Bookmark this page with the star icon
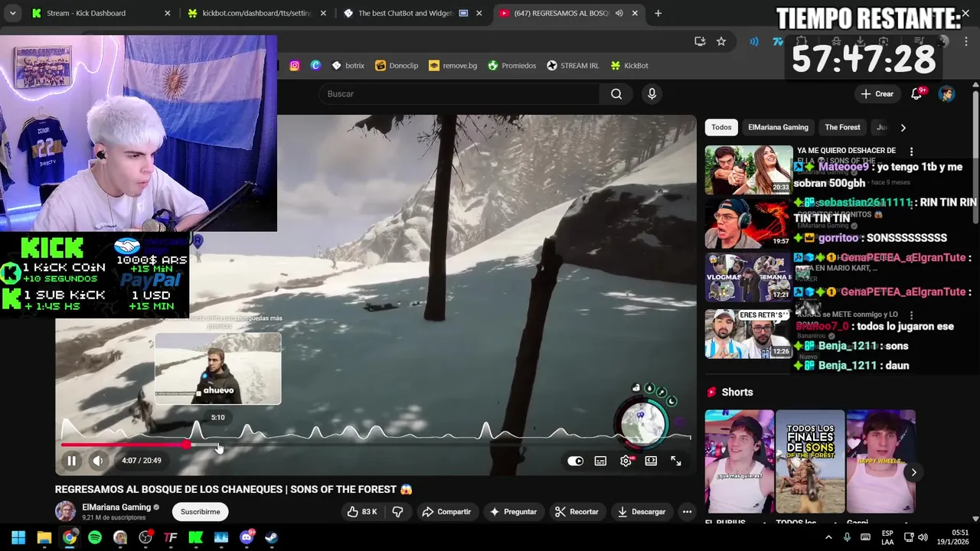 coord(720,41)
